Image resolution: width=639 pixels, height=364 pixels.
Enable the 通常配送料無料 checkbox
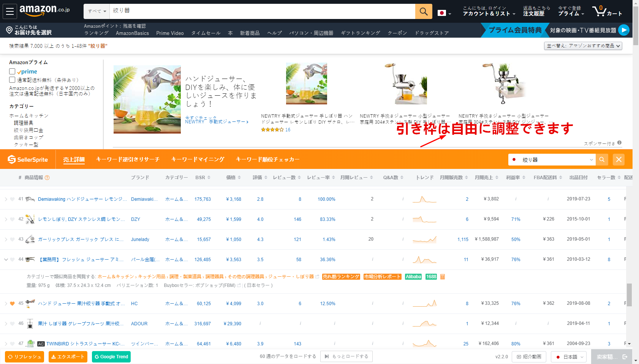click(12, 80)
